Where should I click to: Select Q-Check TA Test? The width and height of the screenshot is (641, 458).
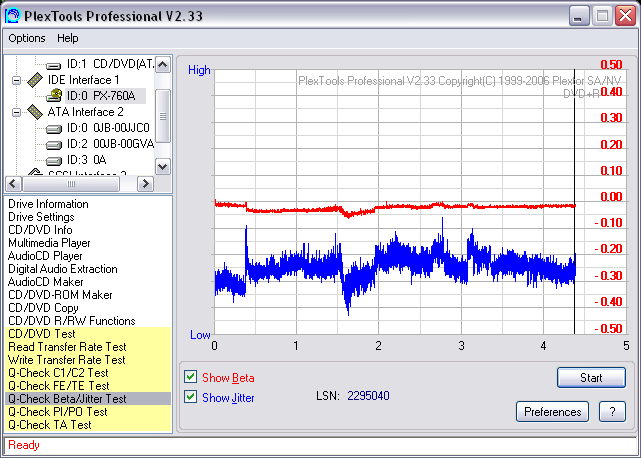pos(88,425)
